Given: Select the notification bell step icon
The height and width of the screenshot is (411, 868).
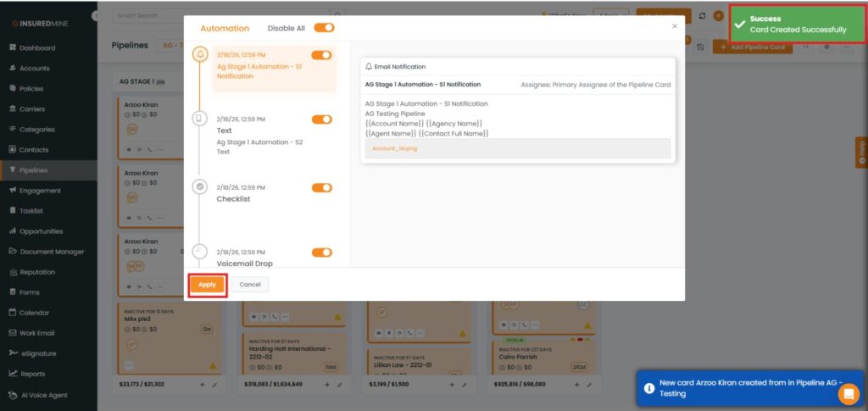Looking at the screenshot, I should pos(200,55).
